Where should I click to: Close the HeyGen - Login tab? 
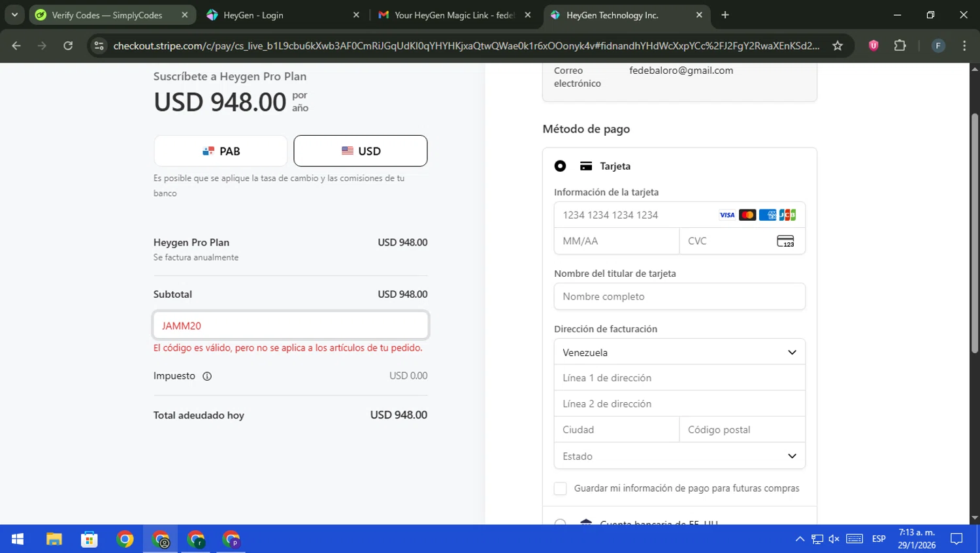[356, 15]
